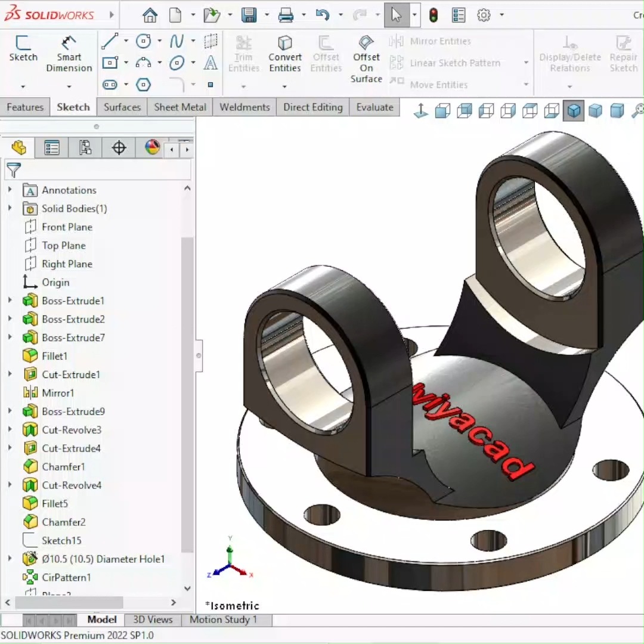Open the ConfigurationManager tab icon
This screenshot has width=644, height=644.
coord(85,148)
